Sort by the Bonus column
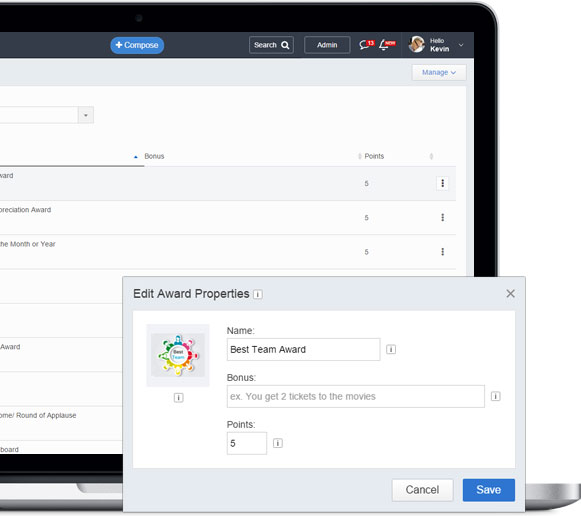This screenshot has height=516, width=581. tap(154, 156)
